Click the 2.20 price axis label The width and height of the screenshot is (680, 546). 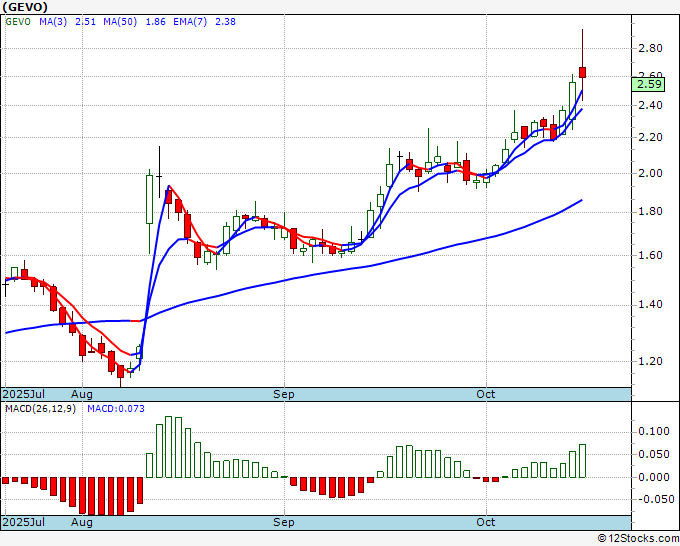tap(650, 137)
